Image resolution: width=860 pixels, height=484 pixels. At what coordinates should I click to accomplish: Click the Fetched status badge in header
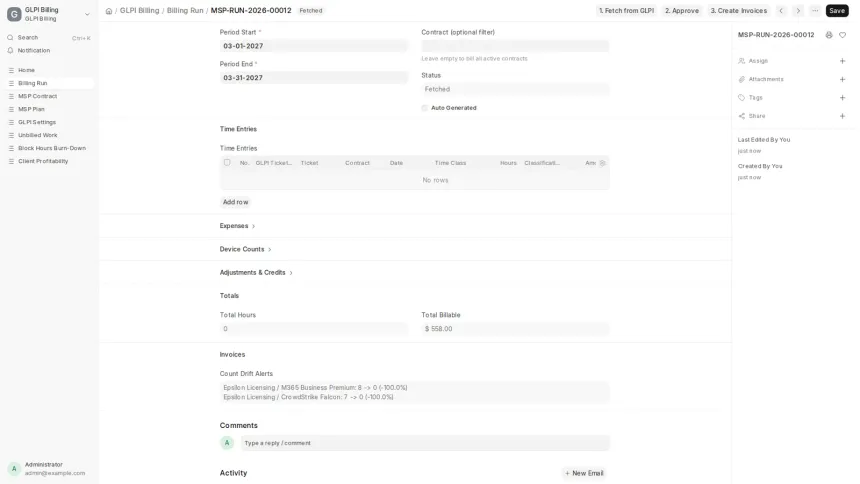pos(311,10)
